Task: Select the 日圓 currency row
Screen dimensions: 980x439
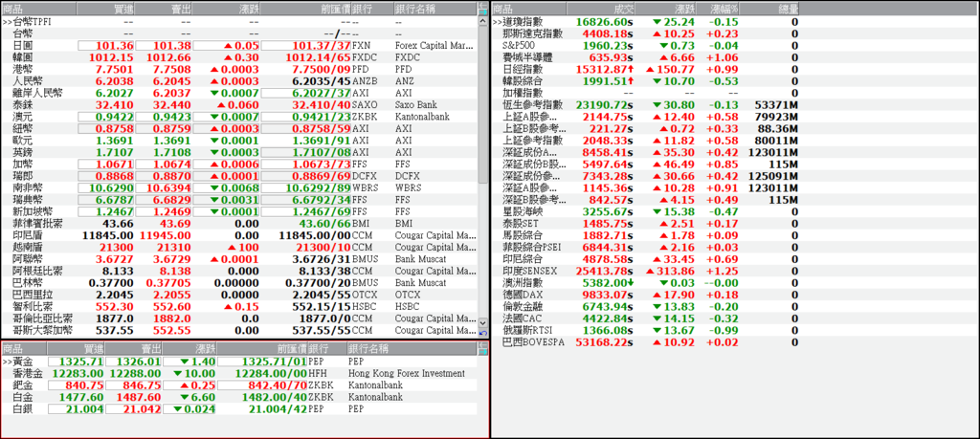Action: coord(238,46)
